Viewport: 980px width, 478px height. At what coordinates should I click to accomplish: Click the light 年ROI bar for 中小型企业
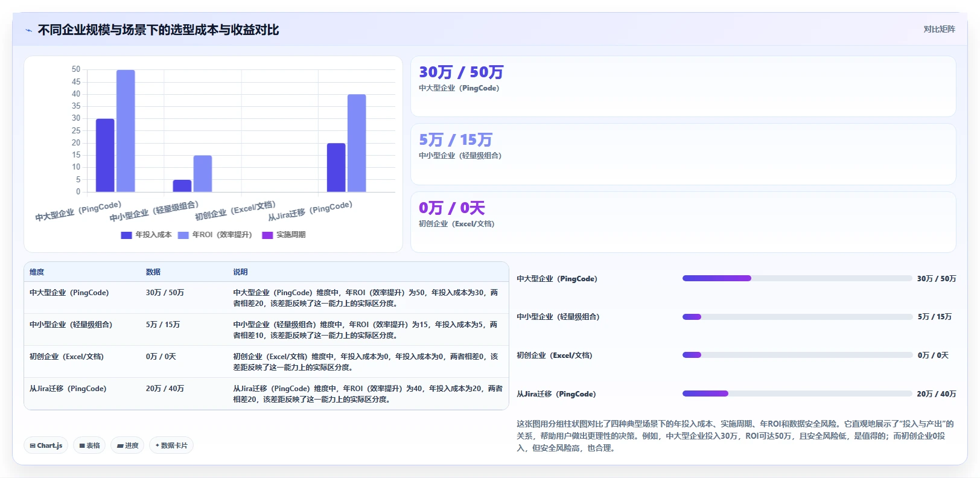pyautogui.click(x=203, y=174)
